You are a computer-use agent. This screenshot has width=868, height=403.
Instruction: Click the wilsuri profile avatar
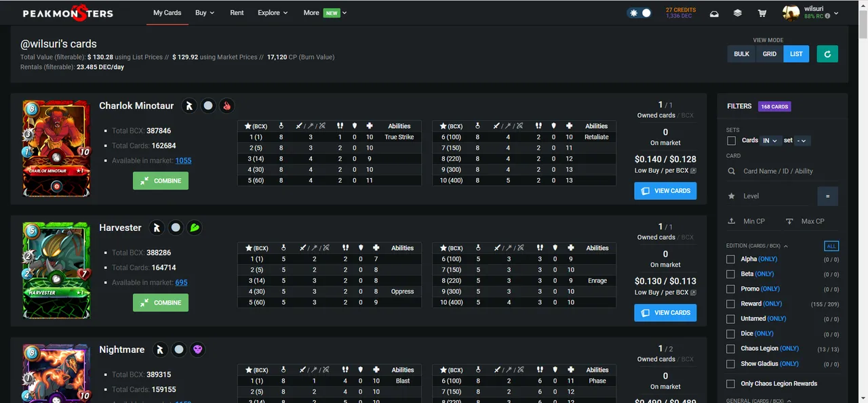click(791, 13)
